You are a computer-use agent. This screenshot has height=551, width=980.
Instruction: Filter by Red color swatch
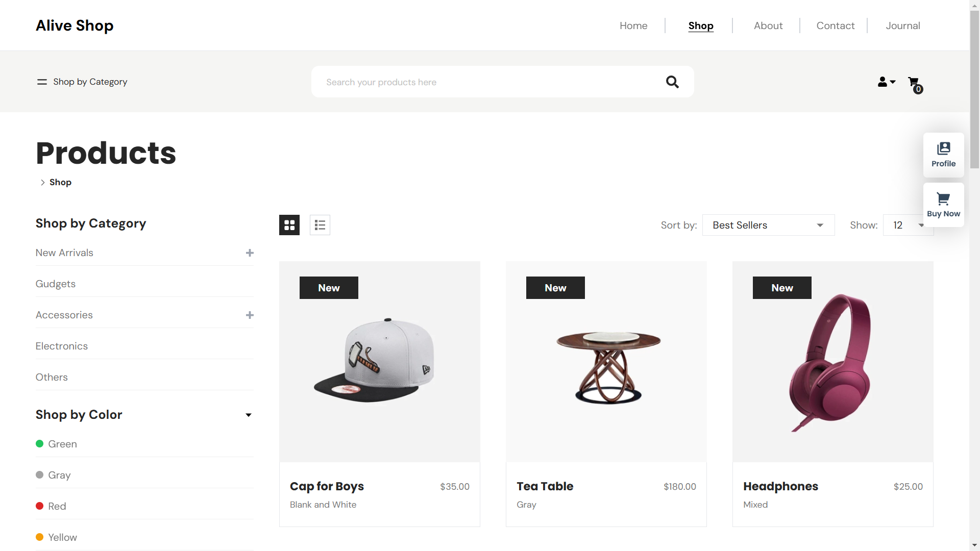point(40,506)
